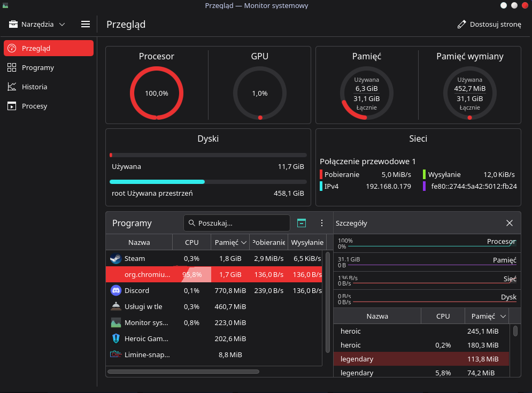Image resolution: width=532 pixels, height=393 pixels.
Task: Select heroic process using 180,3 MiB
Action: 421,345
